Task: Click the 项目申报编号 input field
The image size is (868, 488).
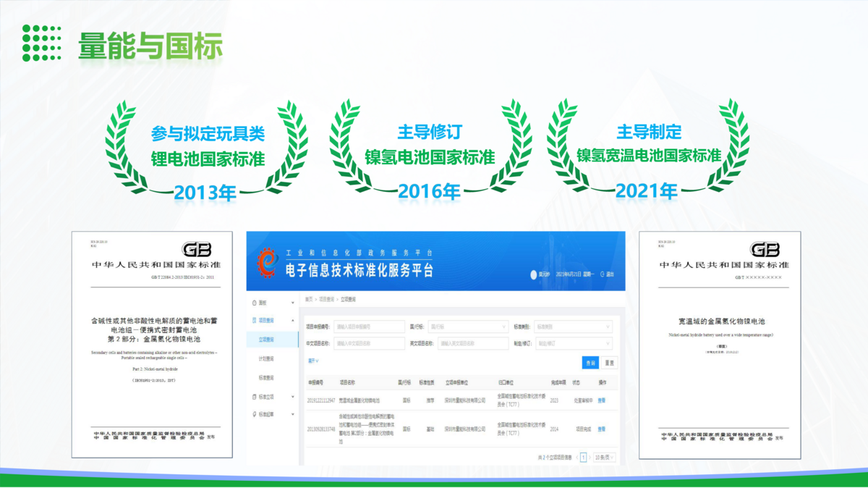Action: (x=369, y=327)
